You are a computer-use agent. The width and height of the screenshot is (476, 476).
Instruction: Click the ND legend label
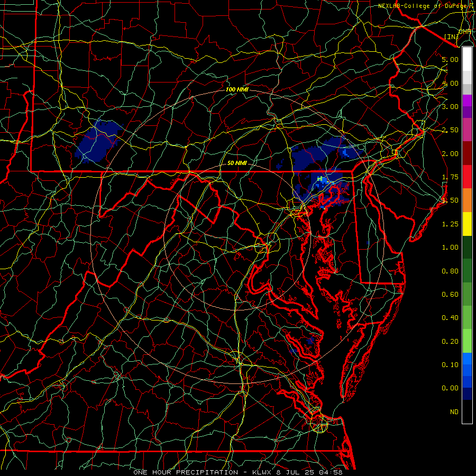click(454, 412)
